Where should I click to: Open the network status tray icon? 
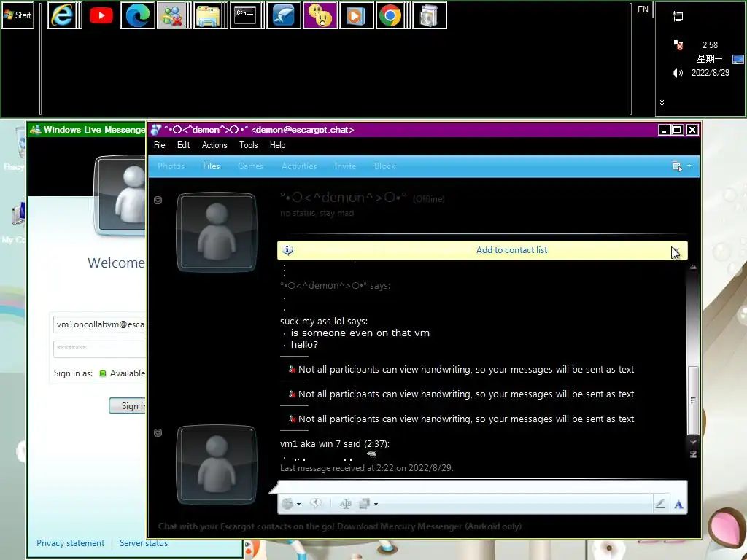pyautogui.click(x=678, y=17)
